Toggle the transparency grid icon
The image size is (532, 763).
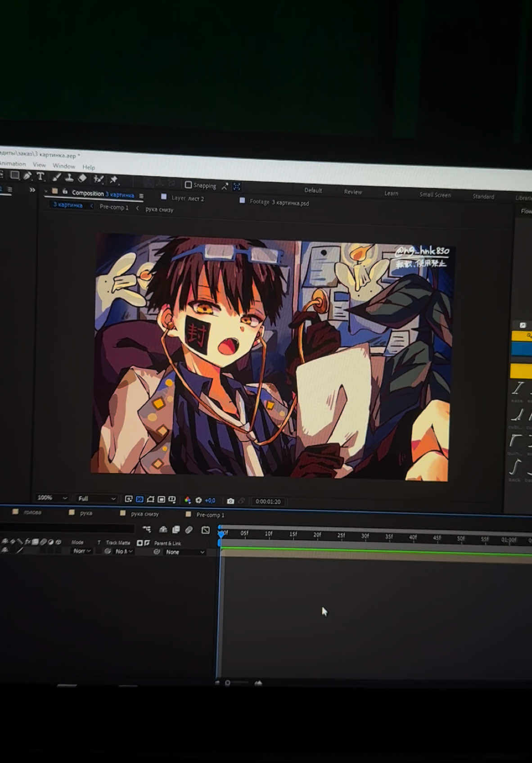coord(140,499)
